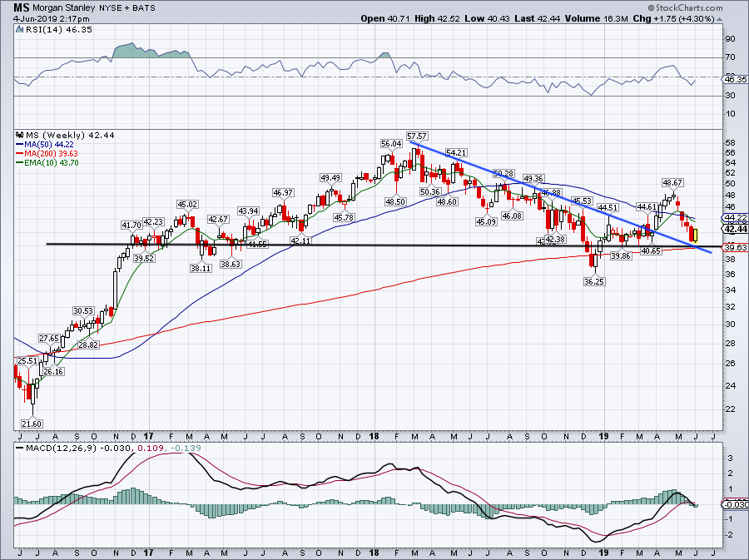The width and height of the screenshot is (749, 560).
Task: Click the 54.21 price label
Action: tap(456, 153)
